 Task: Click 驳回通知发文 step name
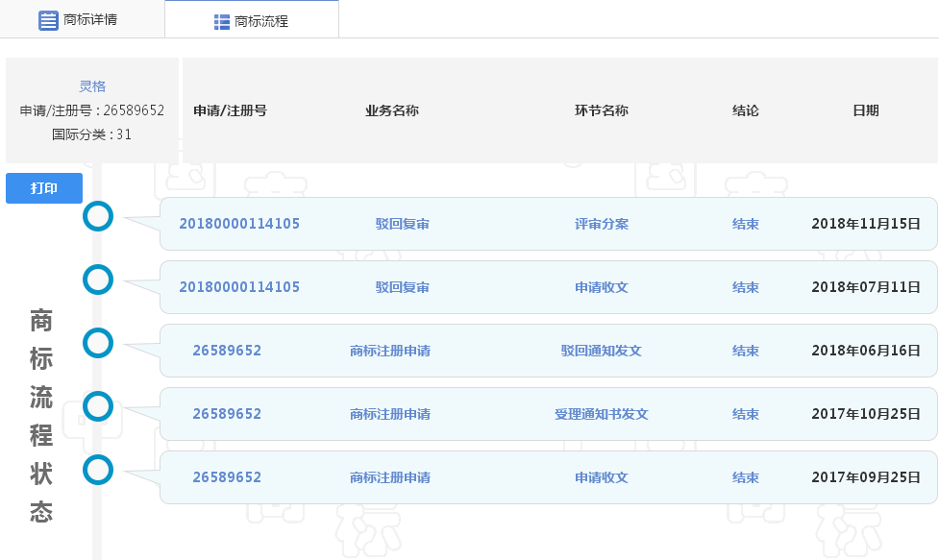coord(601,351)
